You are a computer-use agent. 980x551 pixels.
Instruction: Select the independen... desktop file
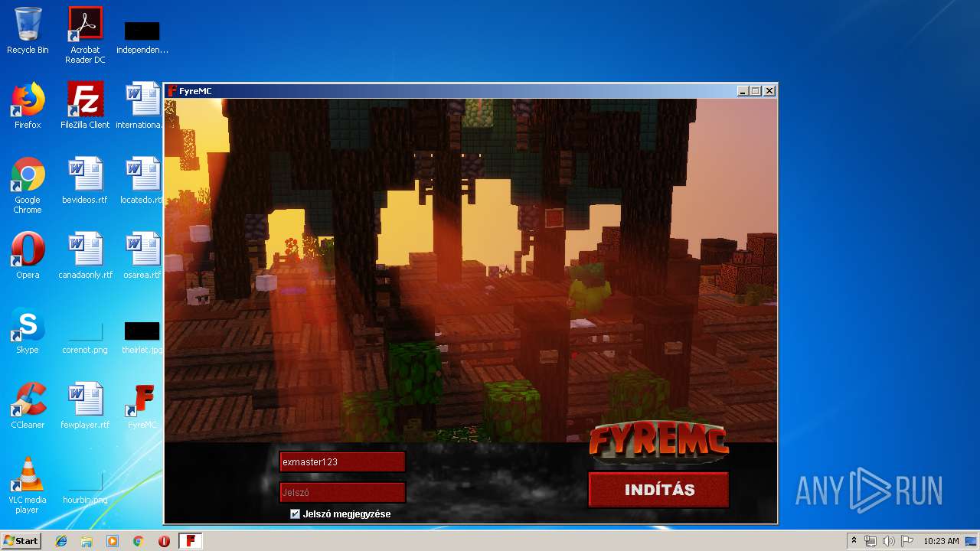point(142,37)
